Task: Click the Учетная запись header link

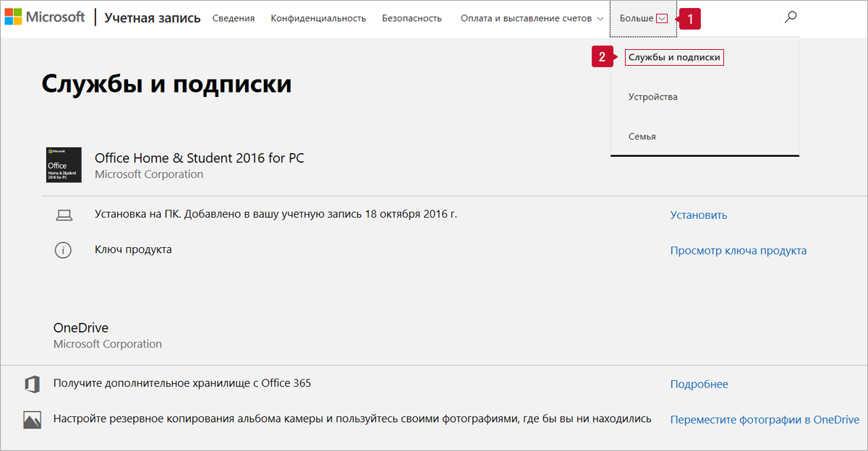Action: 152,18
